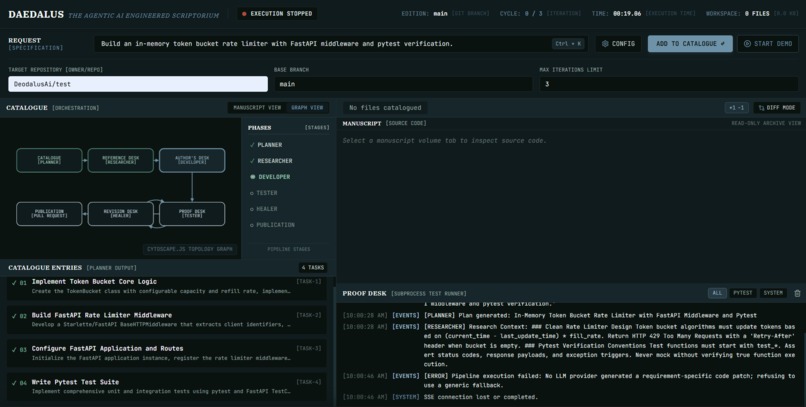This screenshot has height=407, width=806.
Task: Click the CYCLE 0 / 3 indicator
Action: 540,14
